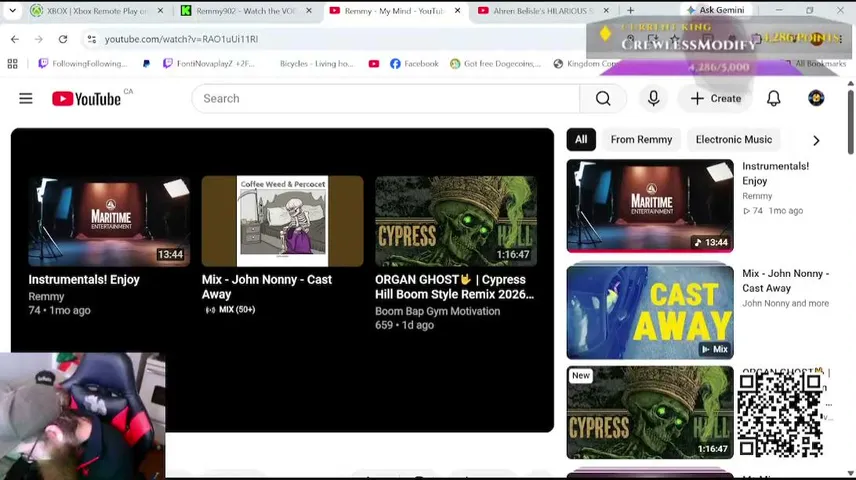This screenshot has height=480, width=856.
Task: Open a new browser tab
Action: [x=631, y=10]
